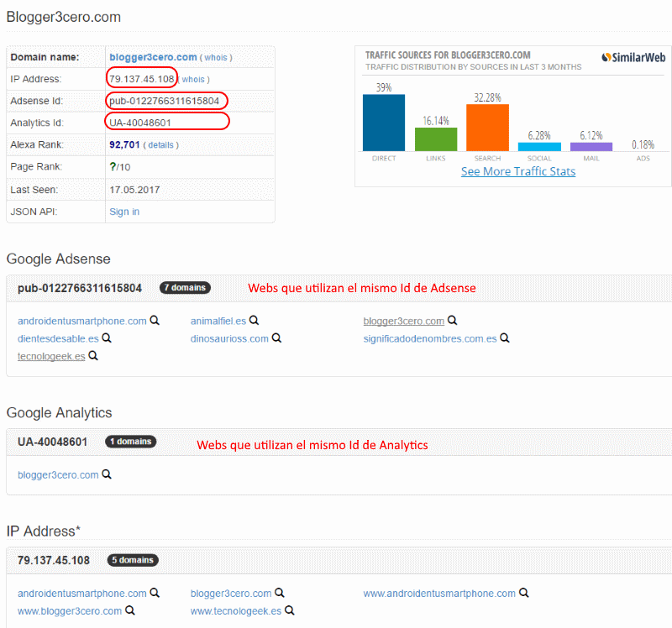
Task: Open tecnologeek.es link in Adsense section
Action: 51,357
